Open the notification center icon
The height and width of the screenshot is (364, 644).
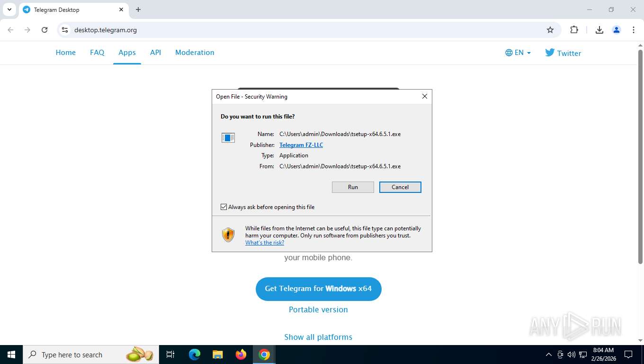(628, 355)
